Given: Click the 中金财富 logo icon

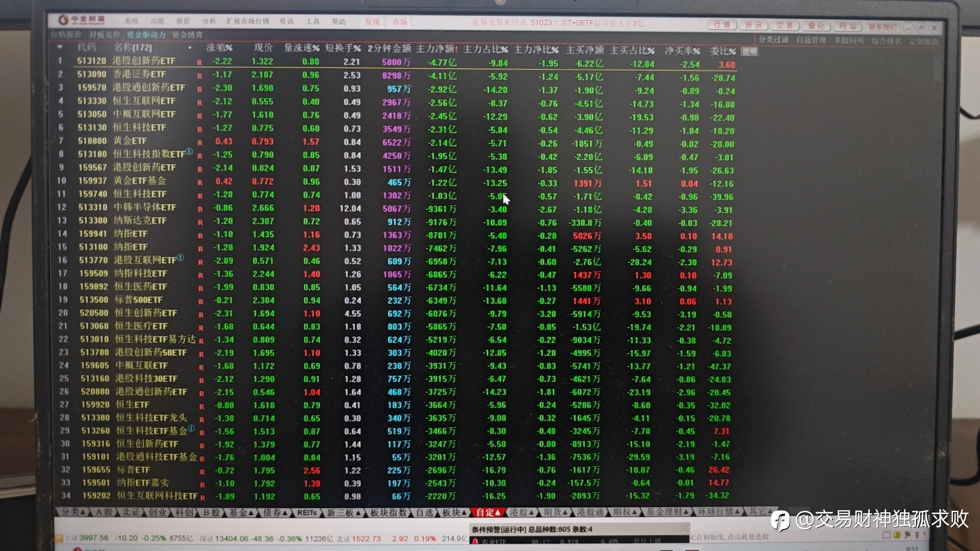Looking at the screenshot, I should tap(63, 20).
